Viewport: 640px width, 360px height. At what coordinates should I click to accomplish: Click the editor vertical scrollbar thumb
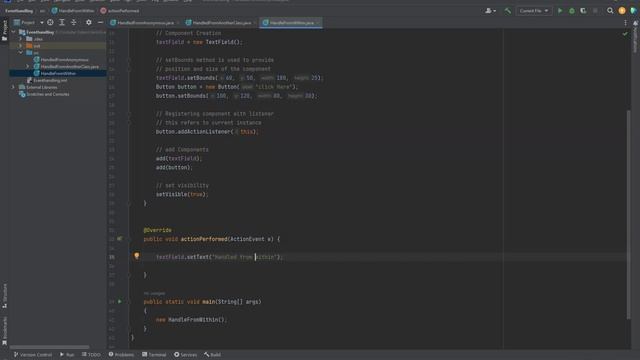[x=629, y=215]
